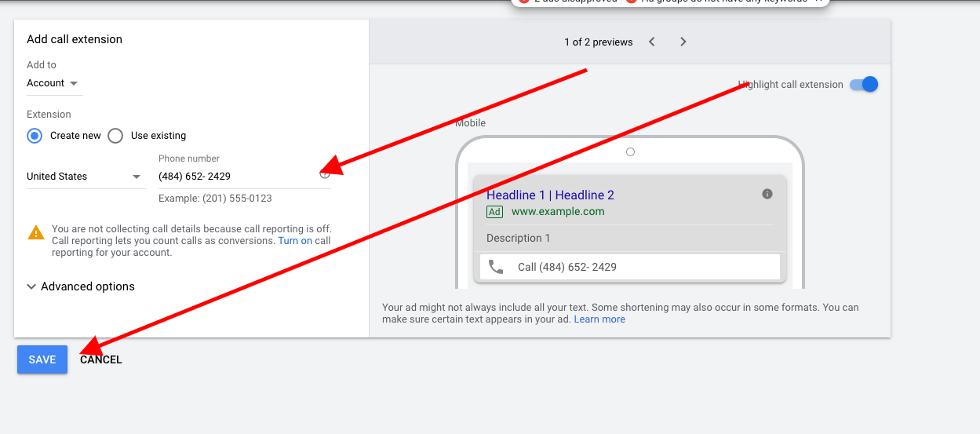Select the Use existing radio button
The height and width of the screenshot is (434, 980).
pyautogui.click(x=115, y=136)
